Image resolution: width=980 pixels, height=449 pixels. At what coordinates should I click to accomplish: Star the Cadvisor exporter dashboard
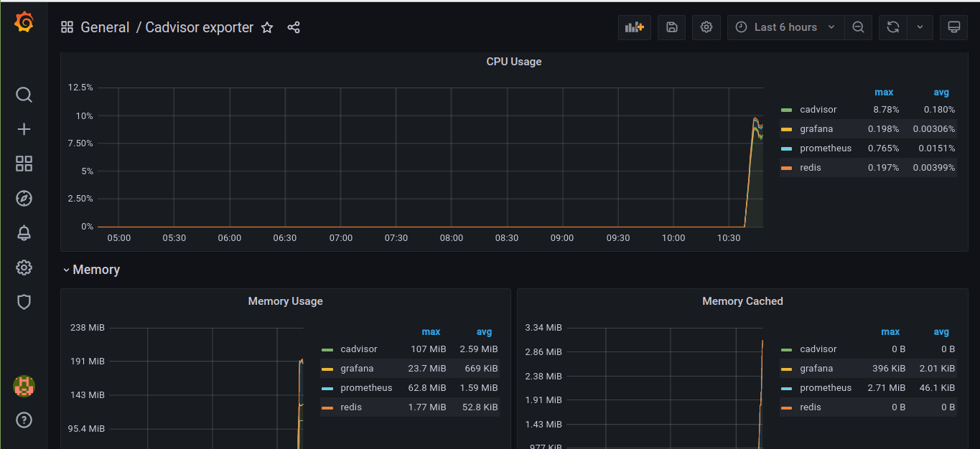[x=267, y=27]
